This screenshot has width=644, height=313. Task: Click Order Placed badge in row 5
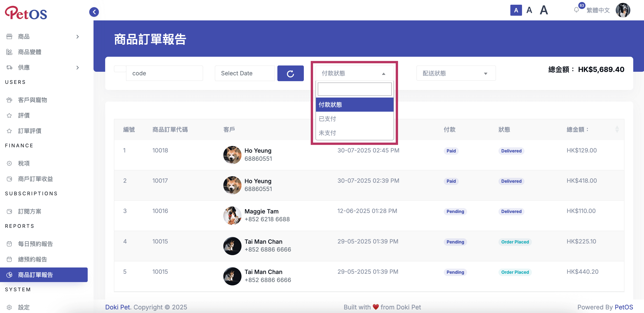515,272
